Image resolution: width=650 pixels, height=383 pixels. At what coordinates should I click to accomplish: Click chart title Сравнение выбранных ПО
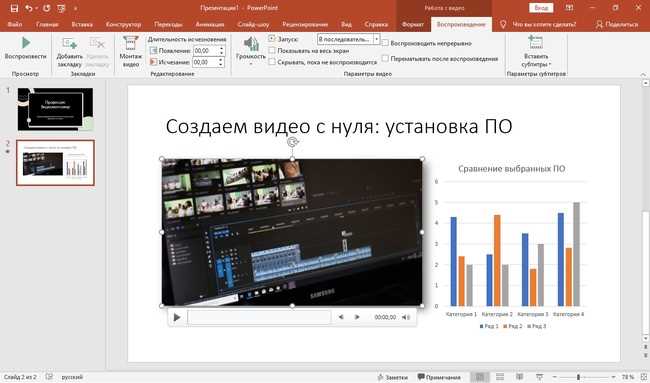(512, 169)
